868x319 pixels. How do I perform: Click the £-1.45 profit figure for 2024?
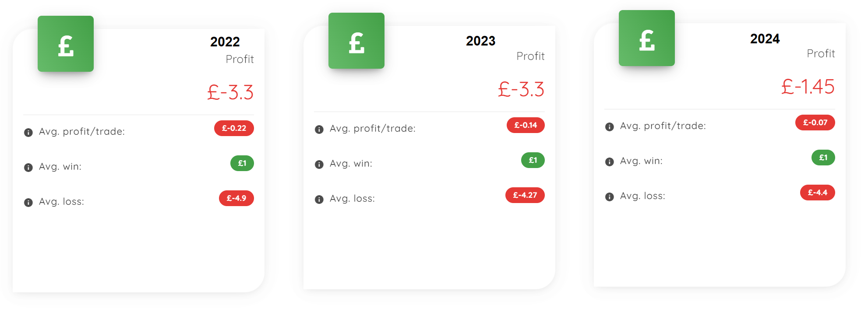[x=808, y=87]
